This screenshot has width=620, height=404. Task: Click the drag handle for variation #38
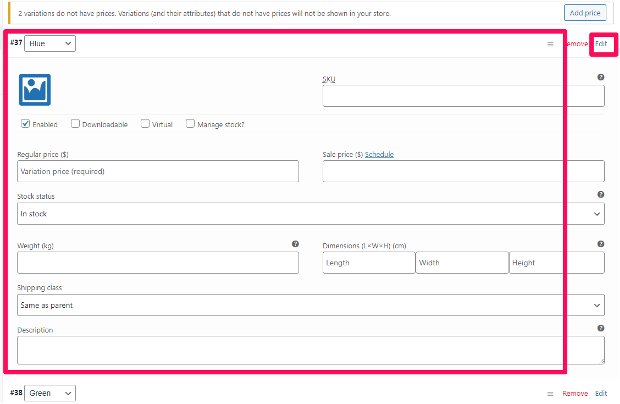click(x=549, y=394)
